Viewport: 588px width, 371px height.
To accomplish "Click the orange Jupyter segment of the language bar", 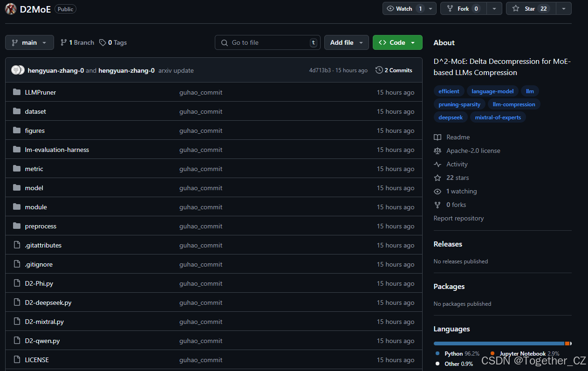I will [x=567, y=344].
